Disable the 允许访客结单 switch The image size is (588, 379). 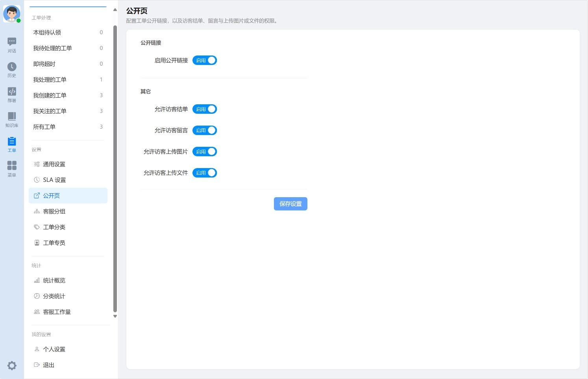205,109
